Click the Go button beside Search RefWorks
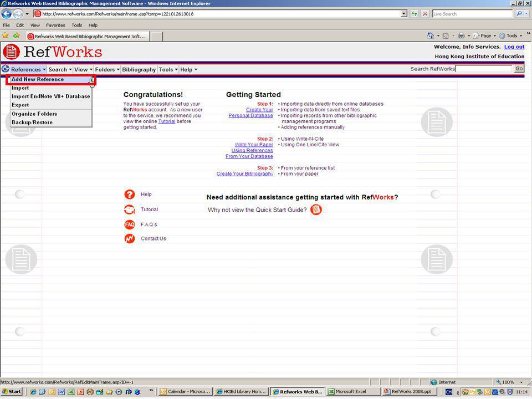The width and height of the screenshot is (532, 399). [x=519, y=69]
